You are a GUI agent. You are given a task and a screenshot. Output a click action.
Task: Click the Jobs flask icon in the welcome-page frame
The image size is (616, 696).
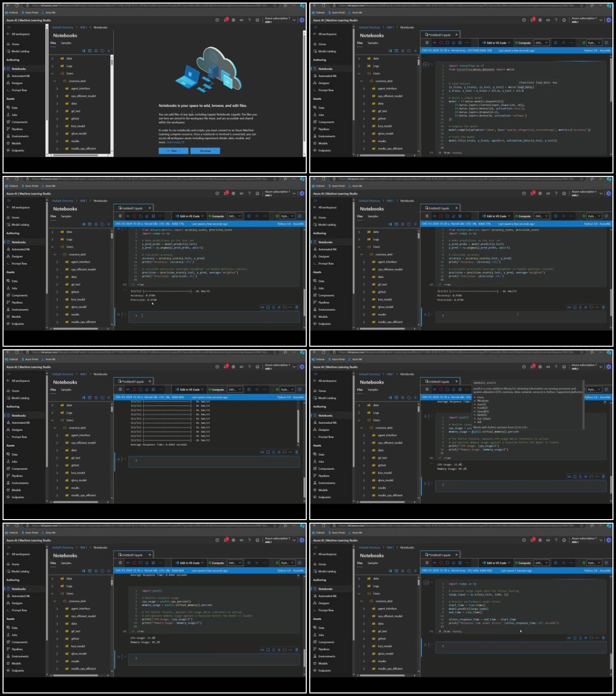(8, 115)
